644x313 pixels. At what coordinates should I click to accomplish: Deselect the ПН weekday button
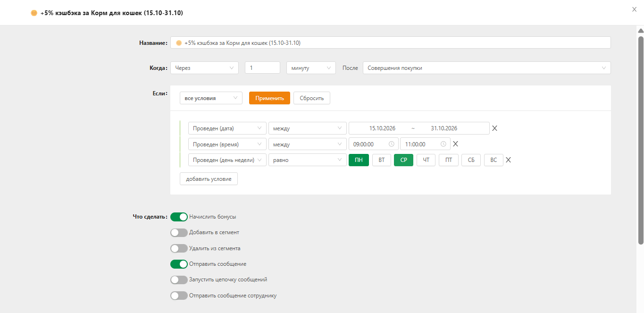point(359,160)
